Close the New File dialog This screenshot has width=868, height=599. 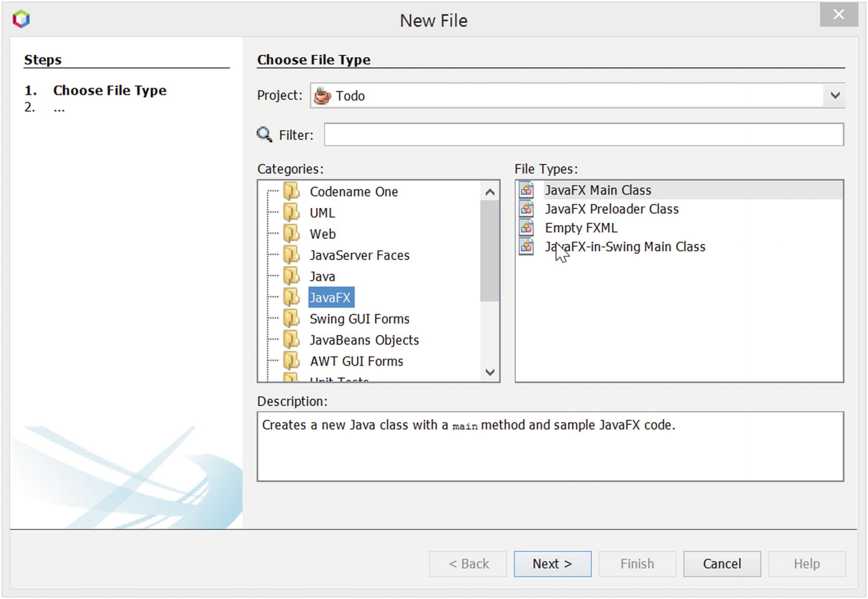[839, 14]
